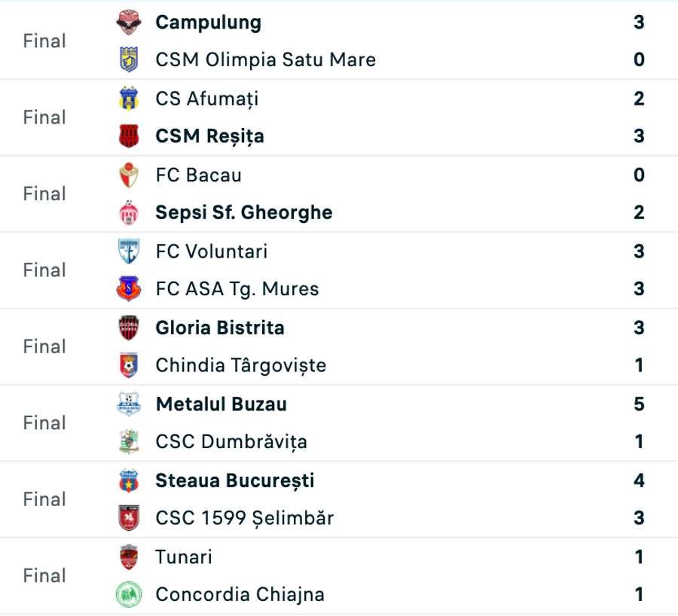Click Steaua București's score of 4
Viewport: 678px width, 616px height.
pyautogui.click(x=639, y=480)
